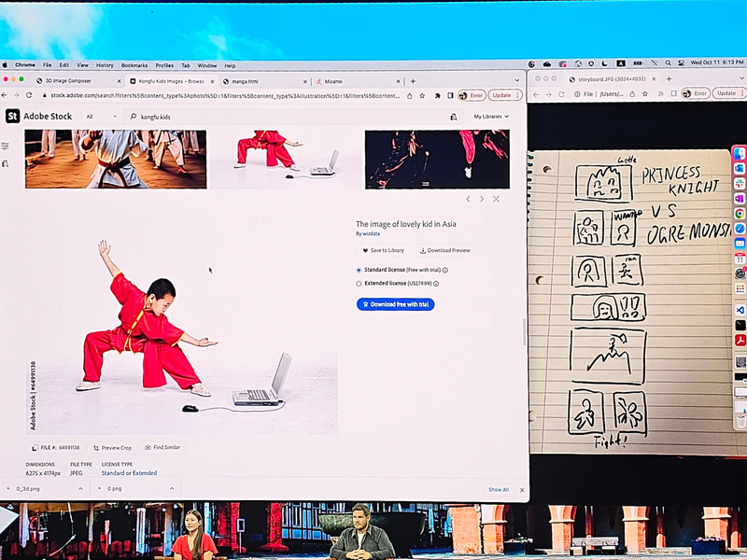Image resolution: width=747 pixels, height=560 pixels.
Task: Open the All content type dropdown
Action: tap(101, 116)
